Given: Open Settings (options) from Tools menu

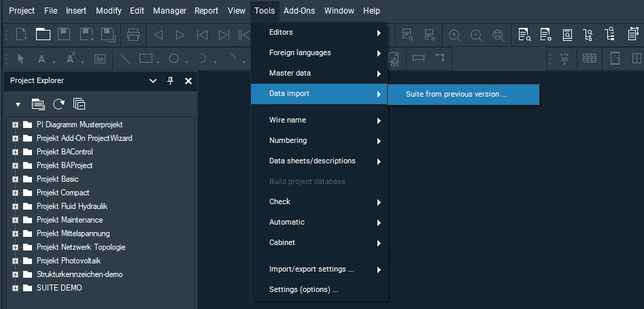Looking at the screenshot, I should coord(319,290).
